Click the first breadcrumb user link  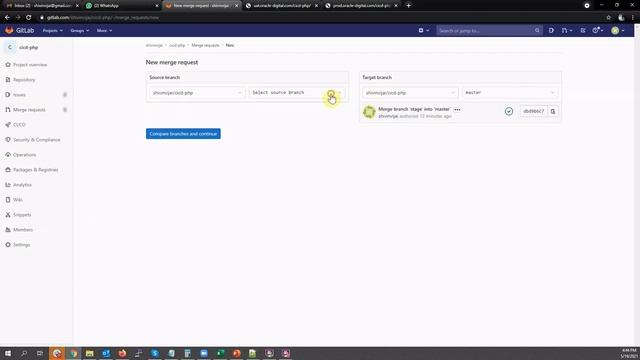tap(154, 45)
